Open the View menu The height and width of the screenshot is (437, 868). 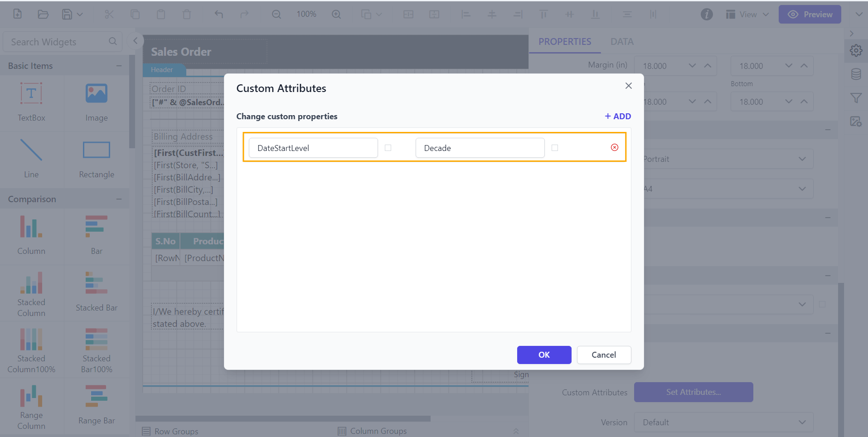coord(747,14)
